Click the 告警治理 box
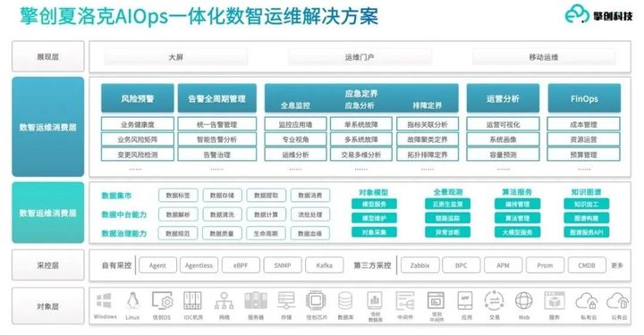This screenshot has width=644, height=335. tap(216, 155)
